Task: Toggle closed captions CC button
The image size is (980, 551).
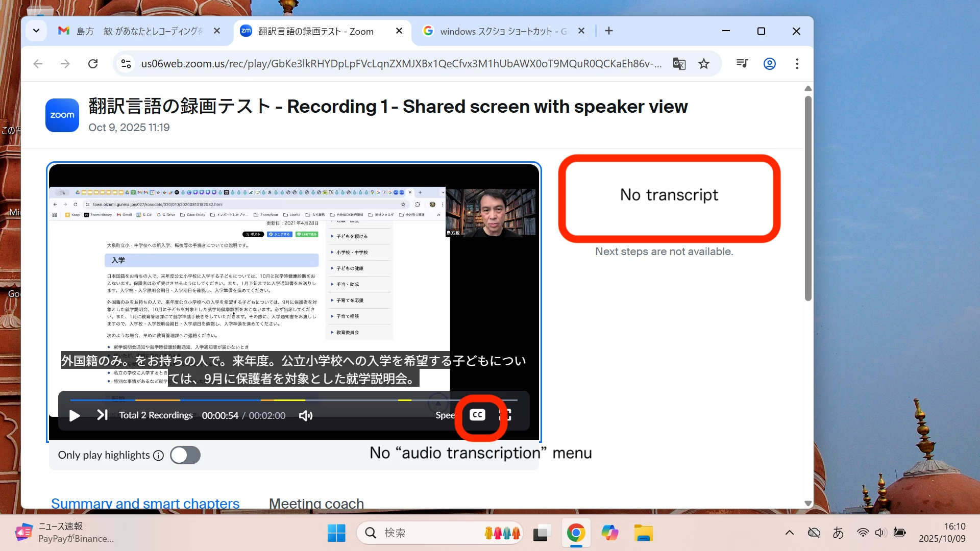Action: [477, 415]
